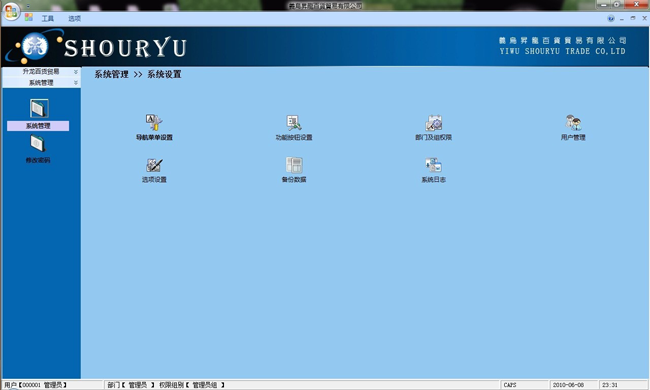Select the 系统管理 sidebar icon
This screenshot has width=650, height=390.
39,108
